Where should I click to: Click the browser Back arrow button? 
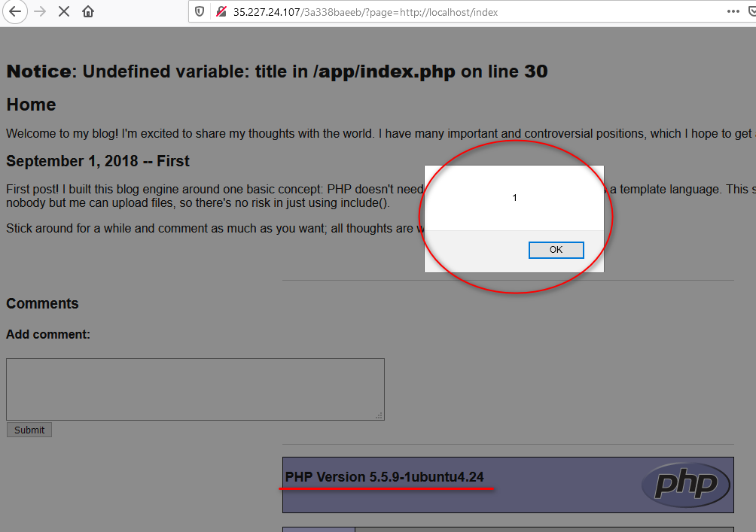pyautogui.click(x=14, y=12)
